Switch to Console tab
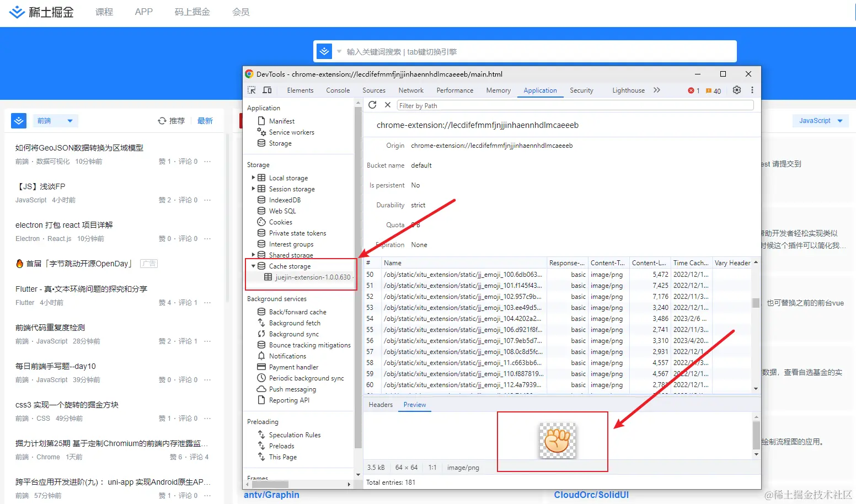Viewport: 856px width, 504px height. coord(338,90)
